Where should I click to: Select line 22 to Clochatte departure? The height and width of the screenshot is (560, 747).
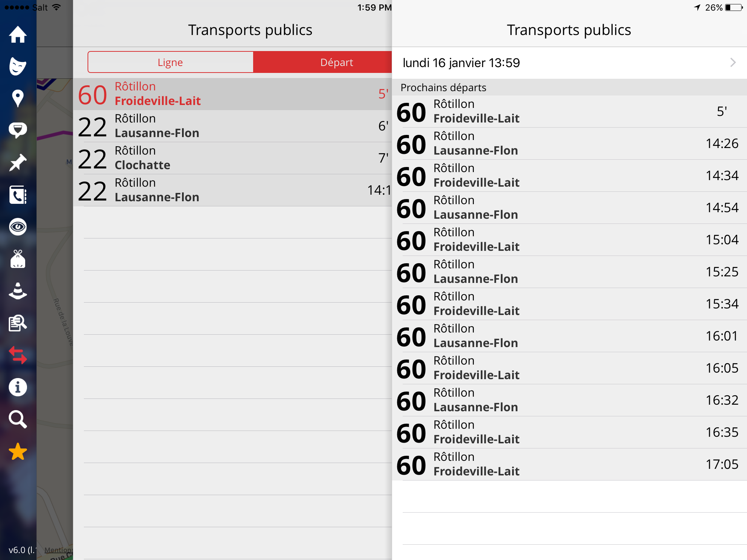(x=233, y=158)
